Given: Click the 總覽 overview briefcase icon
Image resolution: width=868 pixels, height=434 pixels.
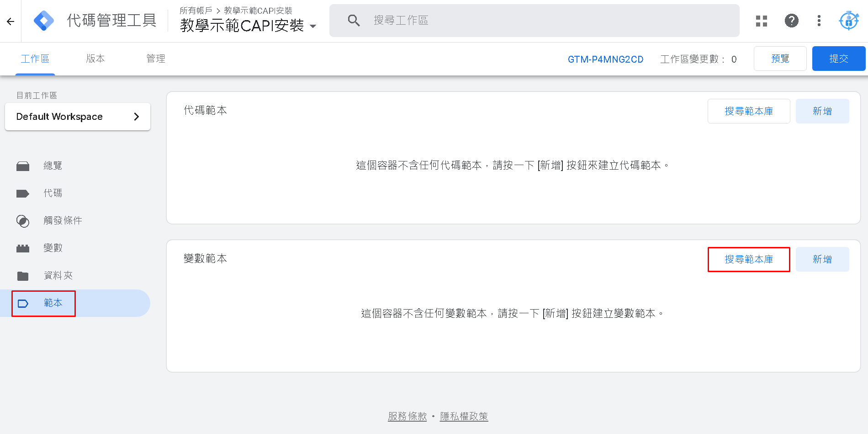Looking at the screenshot, I should [x=23, y=166].
